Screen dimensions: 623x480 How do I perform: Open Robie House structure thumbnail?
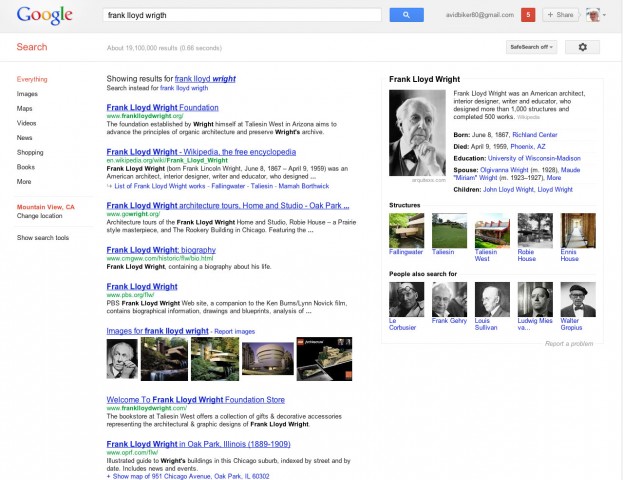coord(535,230)
